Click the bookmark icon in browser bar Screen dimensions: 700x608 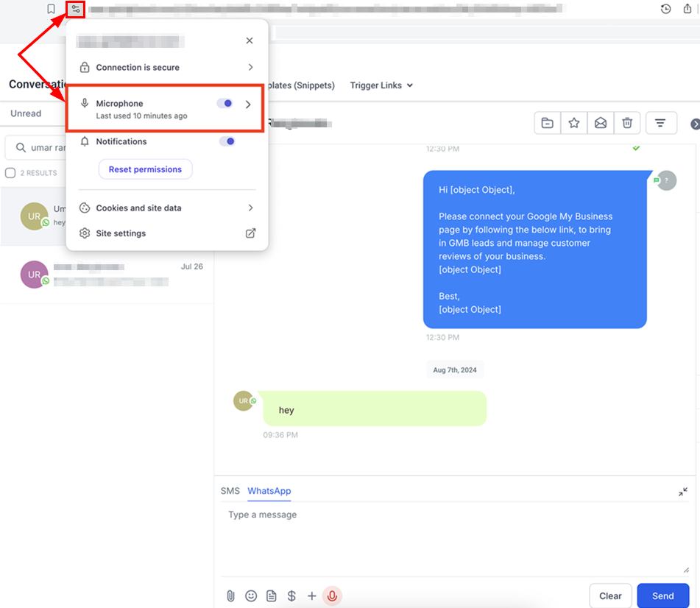[52, 9]
